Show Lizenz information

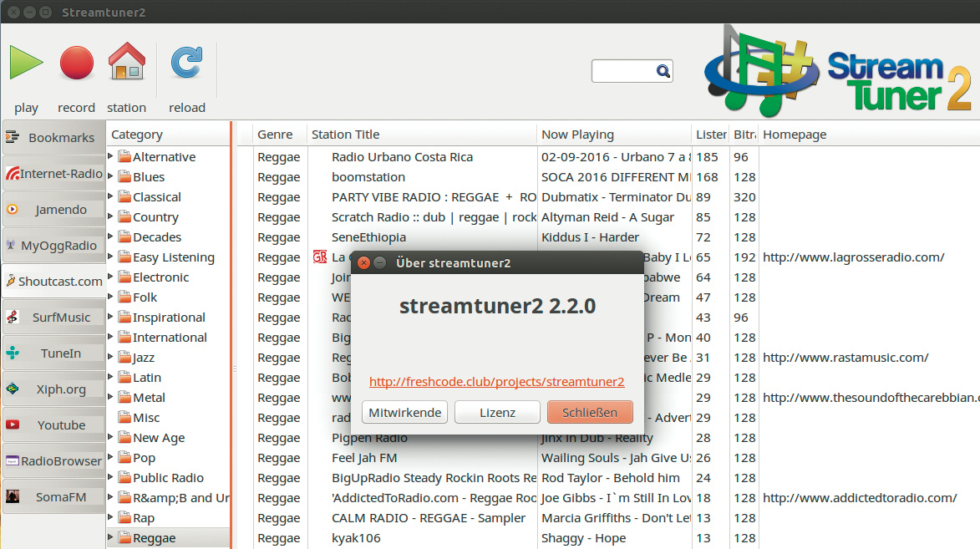pos(497,412)
